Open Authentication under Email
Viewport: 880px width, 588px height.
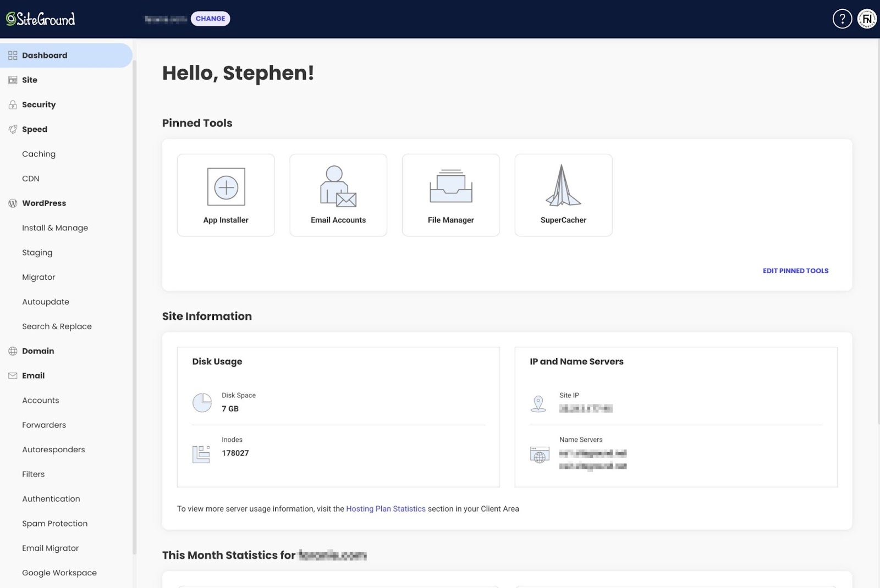[x=51, y=499]
